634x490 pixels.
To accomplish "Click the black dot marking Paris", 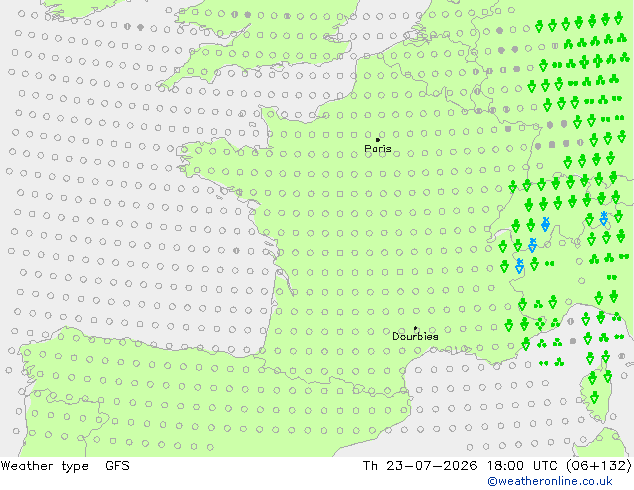I will click(378, 140).
